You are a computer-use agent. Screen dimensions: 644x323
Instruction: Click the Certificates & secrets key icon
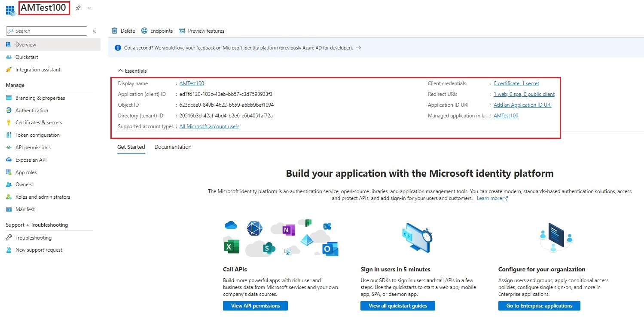[9, 123]
